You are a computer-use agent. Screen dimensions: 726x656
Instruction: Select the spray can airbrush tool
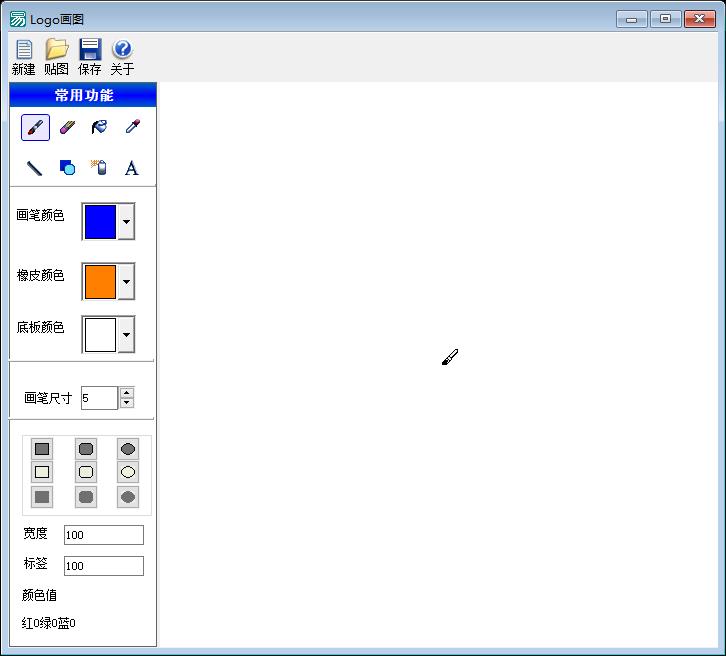(x=99, y=168)
